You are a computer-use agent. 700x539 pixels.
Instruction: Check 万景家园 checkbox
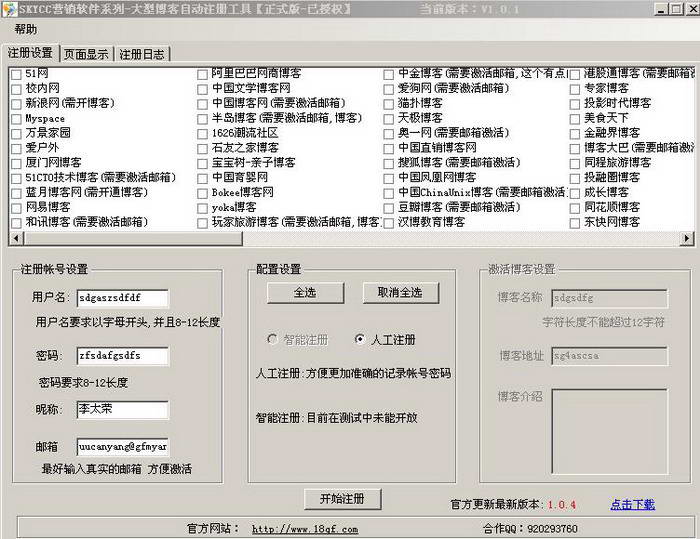pos(16,134)
